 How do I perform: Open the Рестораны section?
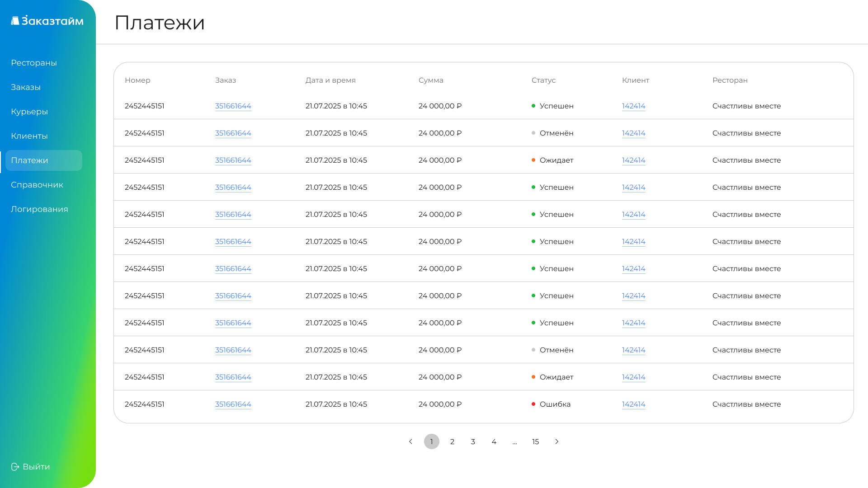point(34,63)
